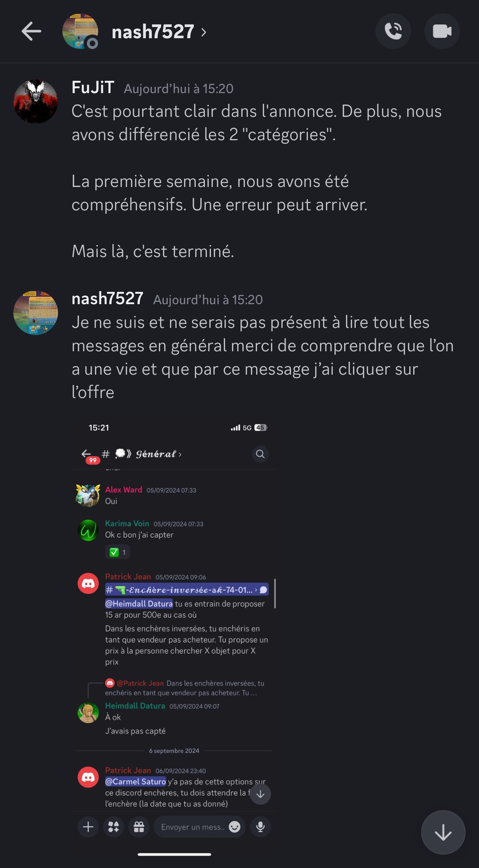Tap the gift icon in screenshot
Viewport: 479px width, 868px height.
click(x=139, y=827)
